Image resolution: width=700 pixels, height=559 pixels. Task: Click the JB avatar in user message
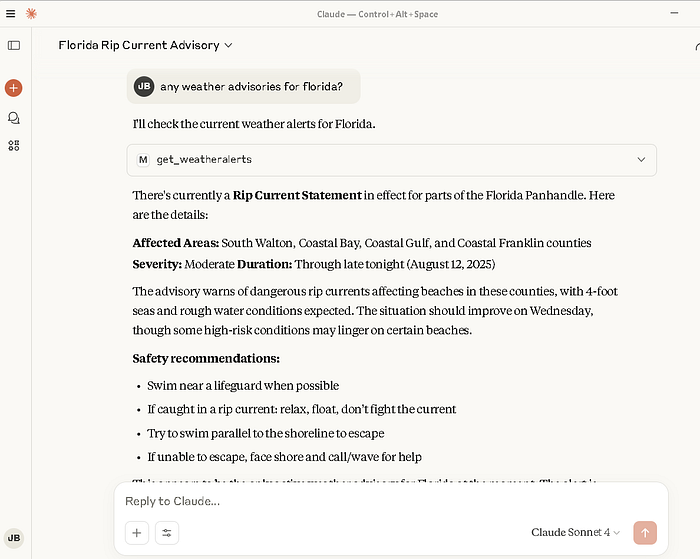pos(144,87)
